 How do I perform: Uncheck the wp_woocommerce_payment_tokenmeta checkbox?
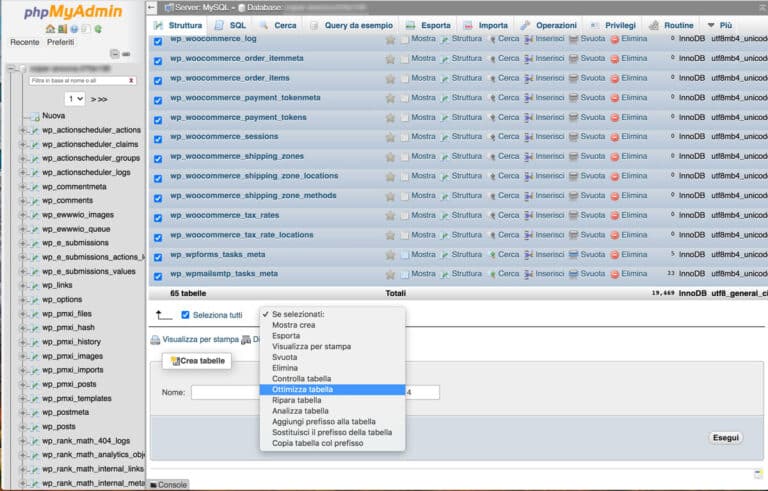(x=158, y=100)
